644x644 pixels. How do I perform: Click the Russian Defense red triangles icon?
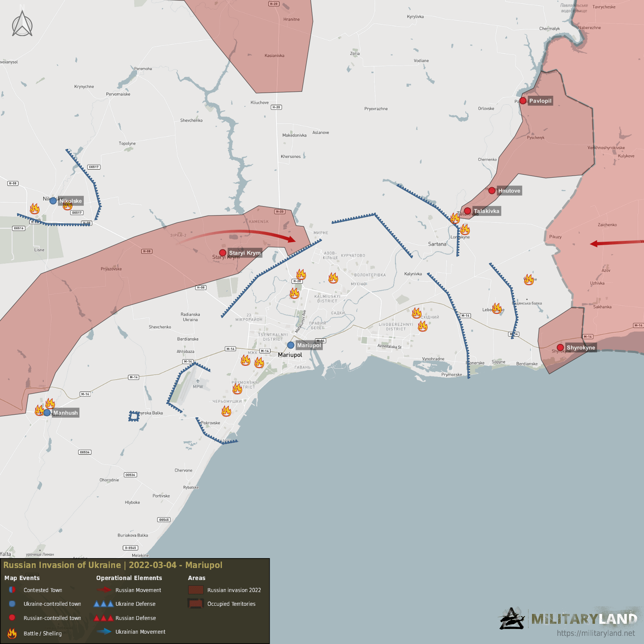tap(103, 618)
